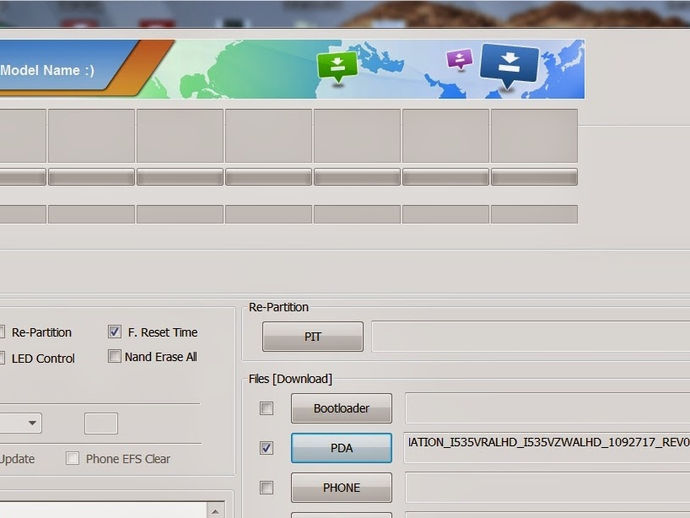Click the Re-Partition group label
690x518 pixels.
click(279, 307)
